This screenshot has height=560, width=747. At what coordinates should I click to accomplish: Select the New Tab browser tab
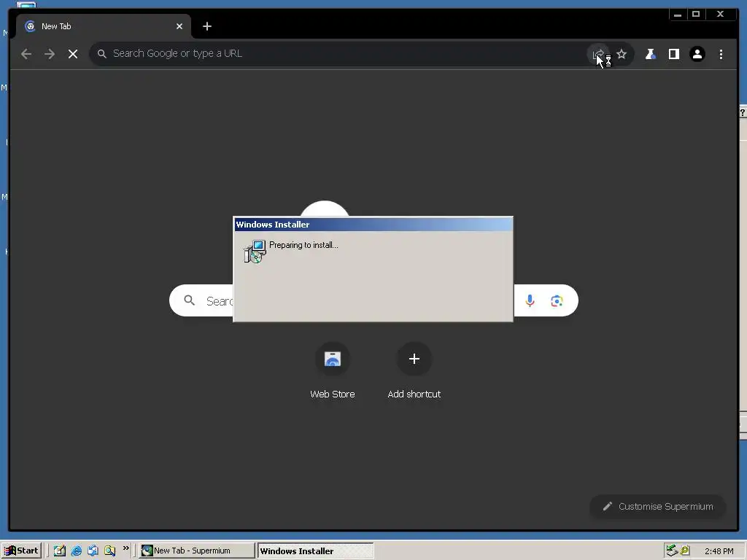[102, 26]
